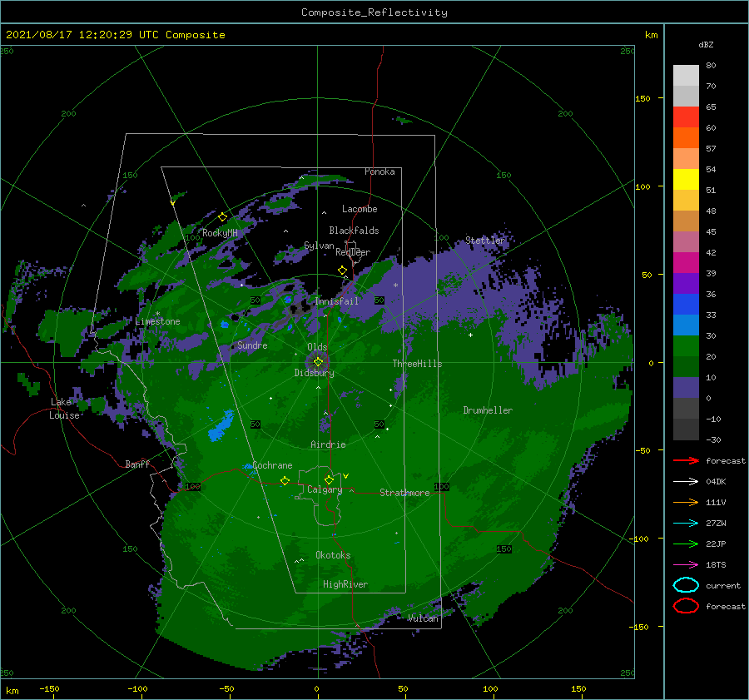Screen dimensions: 749x700
Task: Click the pink 42–45 dBZ swatch
Action: 686,241
